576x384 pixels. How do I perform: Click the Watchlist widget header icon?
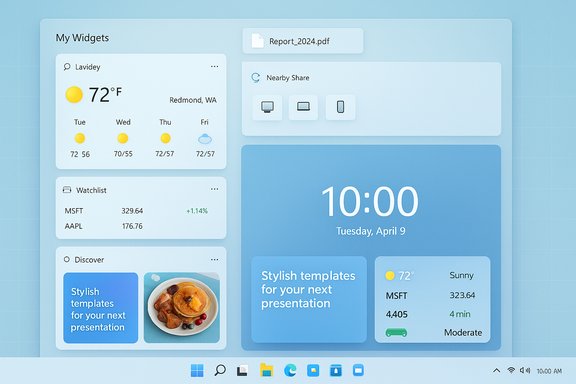[x=67, y=190]
